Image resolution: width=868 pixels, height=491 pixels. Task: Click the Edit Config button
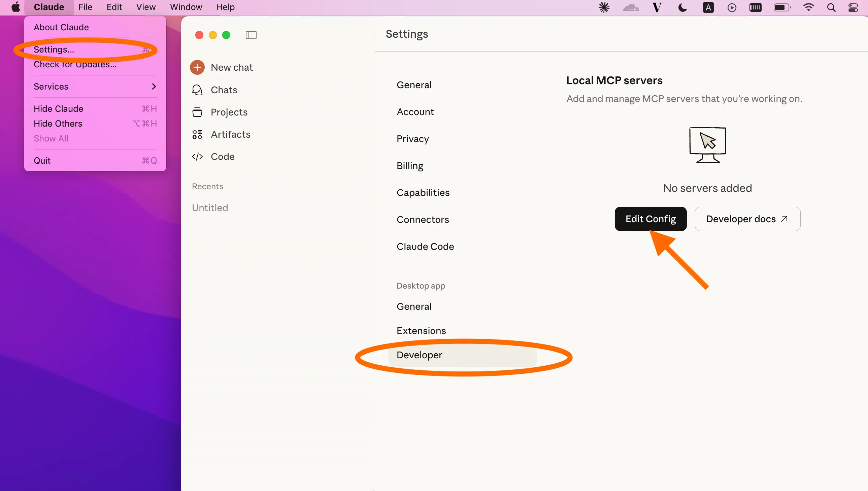650,219
